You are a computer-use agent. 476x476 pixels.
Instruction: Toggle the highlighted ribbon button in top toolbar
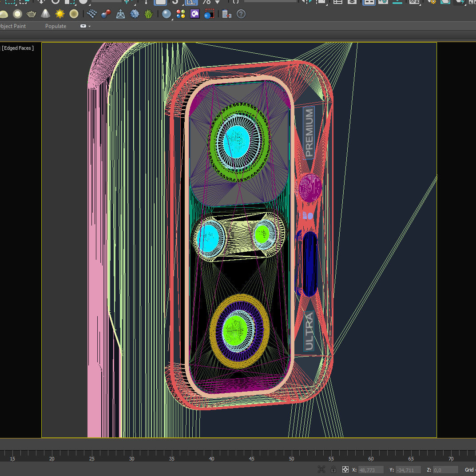(369, 2)
